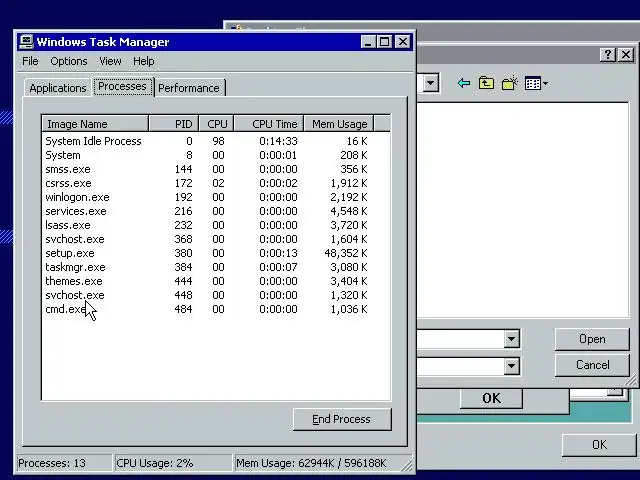The width and height of the screenshot is (640, 480).
Task: Open the Options menu in Task Manager
Action: pyautogui.click(x=69, y=61)
